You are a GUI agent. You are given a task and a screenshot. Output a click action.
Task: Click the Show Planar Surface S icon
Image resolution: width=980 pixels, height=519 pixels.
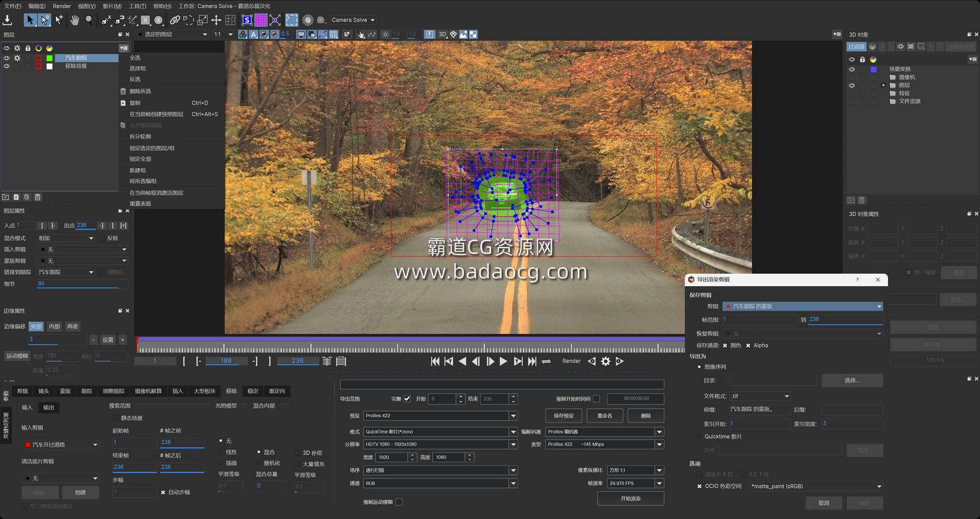click(x=247, y=20)
